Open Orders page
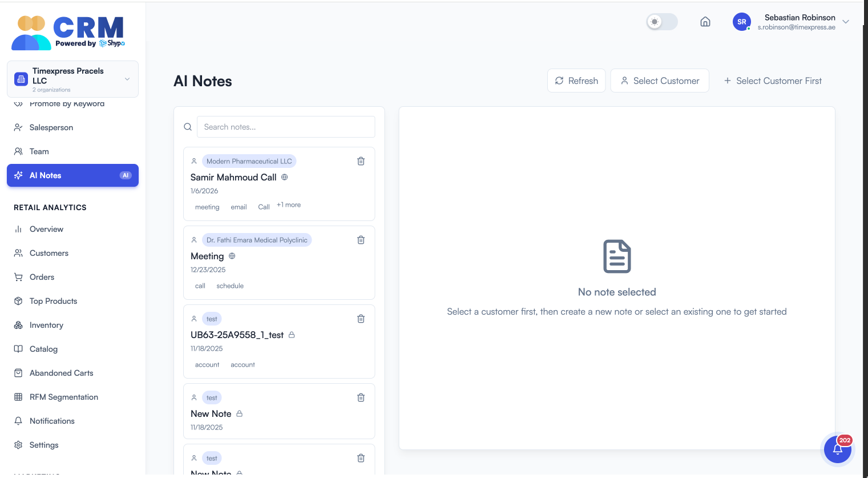The image size is (868, 478). point(72,277)
